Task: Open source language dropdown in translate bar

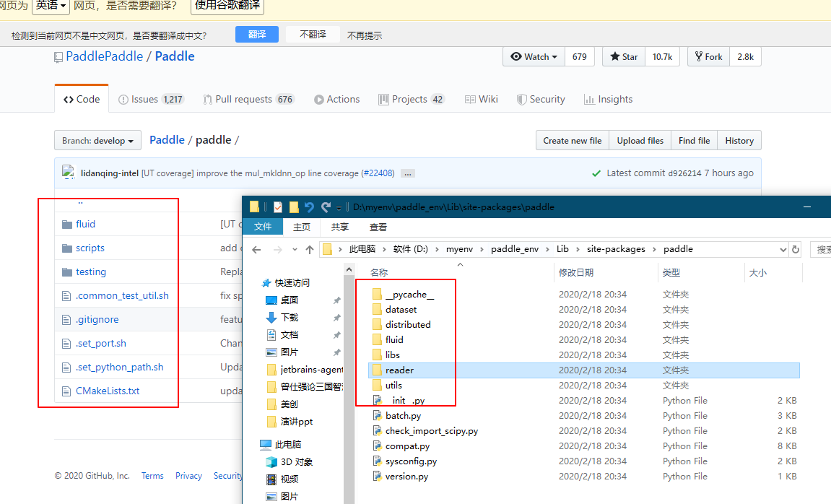Action: [x=51, y=6]
